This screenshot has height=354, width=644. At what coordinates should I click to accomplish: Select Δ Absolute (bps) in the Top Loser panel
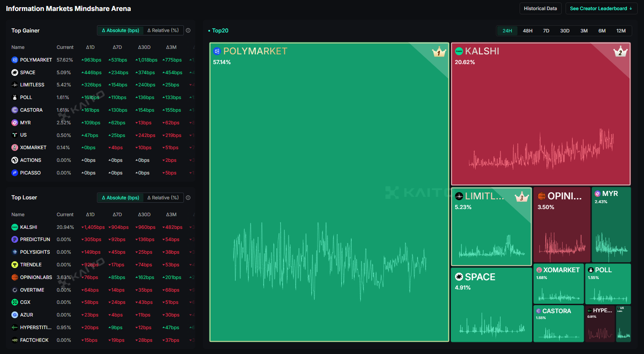120,197
